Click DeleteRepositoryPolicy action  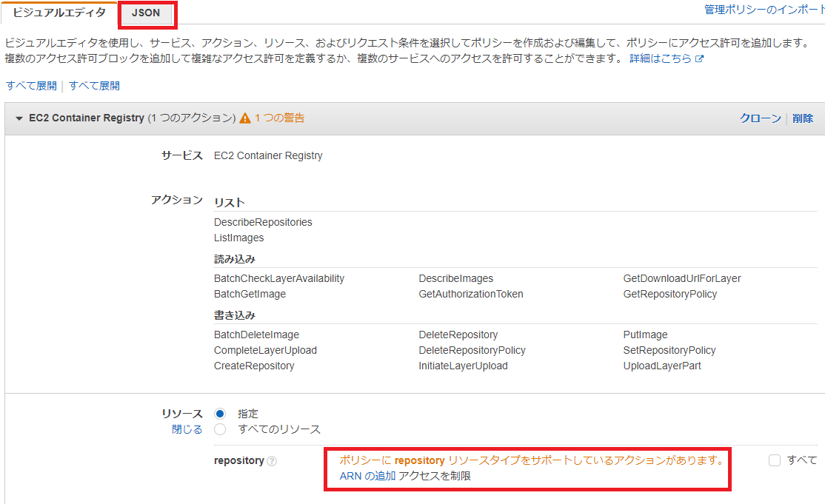point(472,350)
